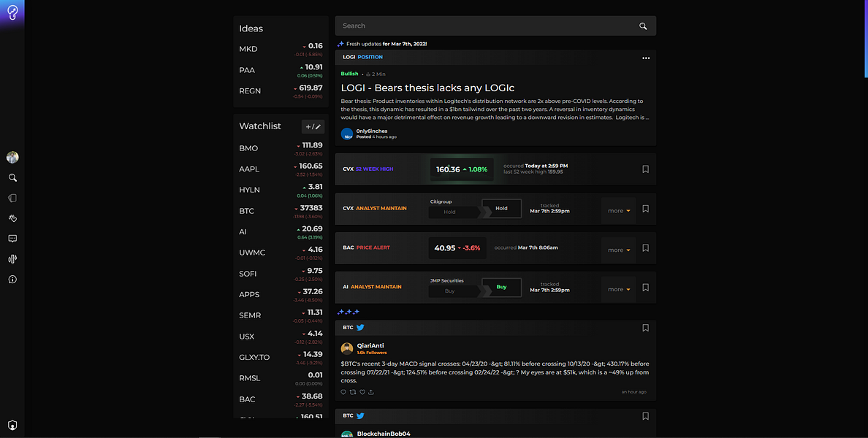Open the user profile avatar in sidebar
This screenshot has width=868, height=438.
(x=12, y=158)
